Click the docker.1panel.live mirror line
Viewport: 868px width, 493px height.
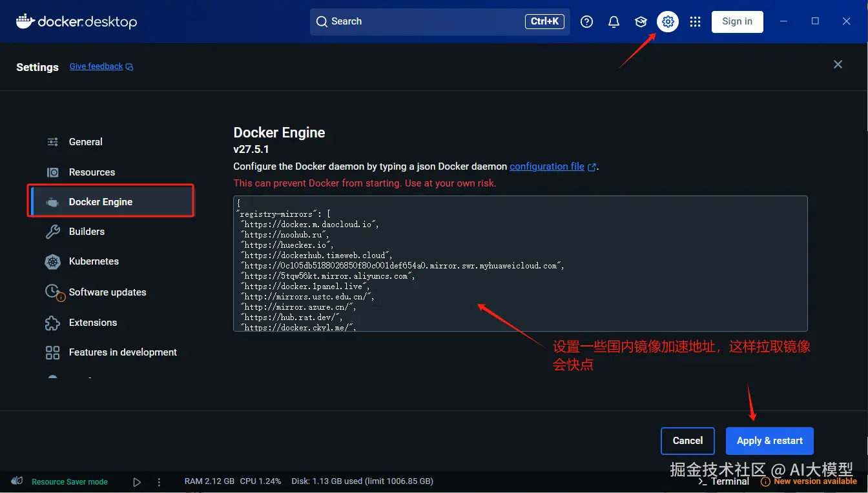305,287
